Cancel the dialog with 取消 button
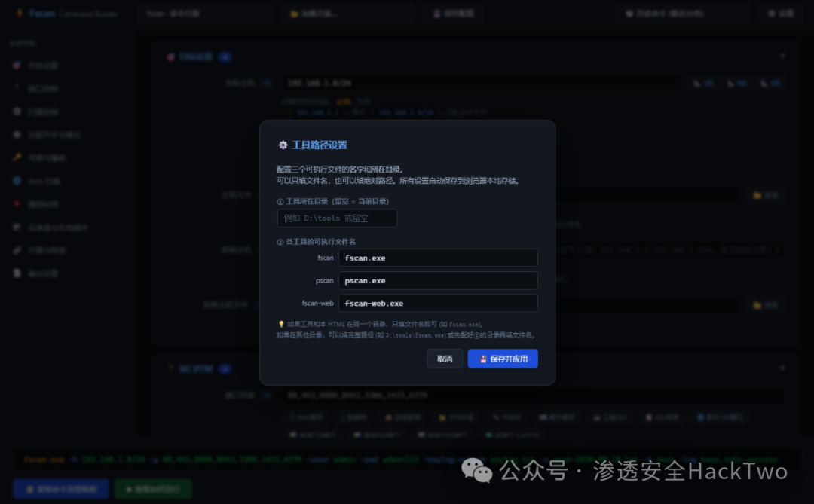This screenshot has height=504, width=814. (x=445, y=359)
